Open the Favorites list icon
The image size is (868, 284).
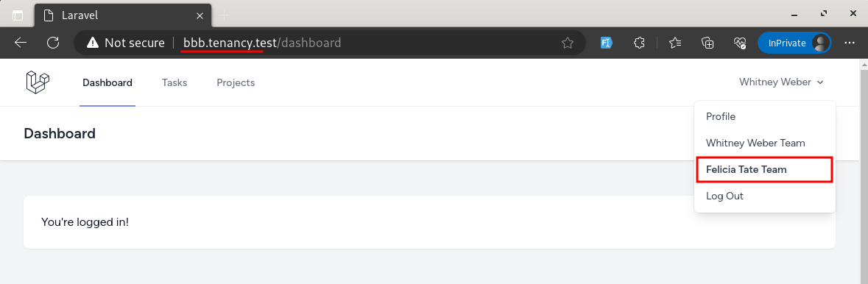[x=675, y=43]
